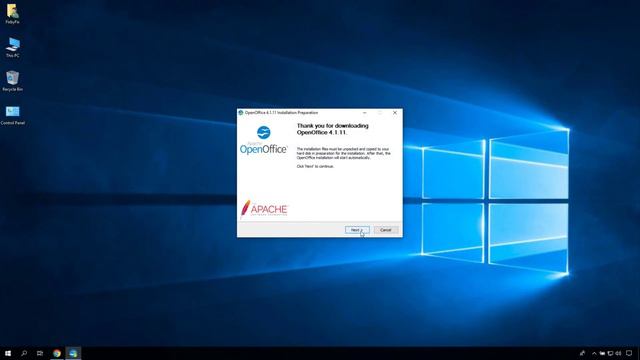This screenshot has height=360, width=640.
Task: Open the Windows Start menu
Action: (x=8, y=353)
